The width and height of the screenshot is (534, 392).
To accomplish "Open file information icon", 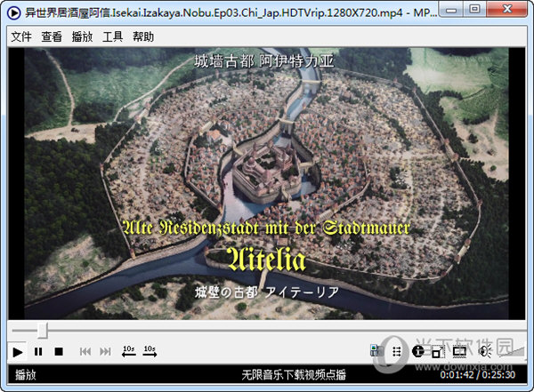I will pyautogui.click(x=417, y=351).
